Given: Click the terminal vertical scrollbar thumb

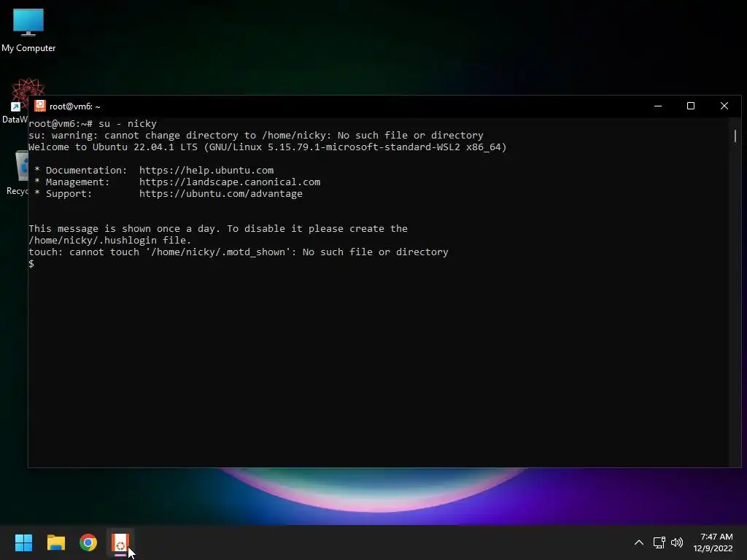Looking at the screenshot, I should [735, 136].
